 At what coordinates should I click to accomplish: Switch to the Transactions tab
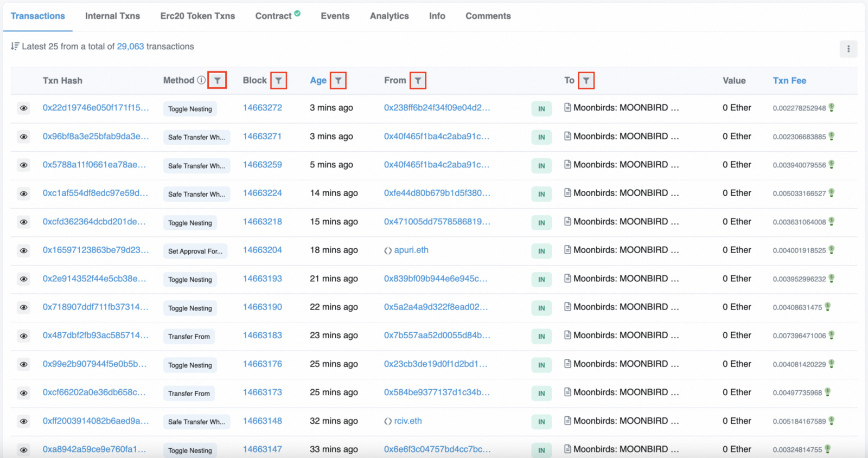38,16
